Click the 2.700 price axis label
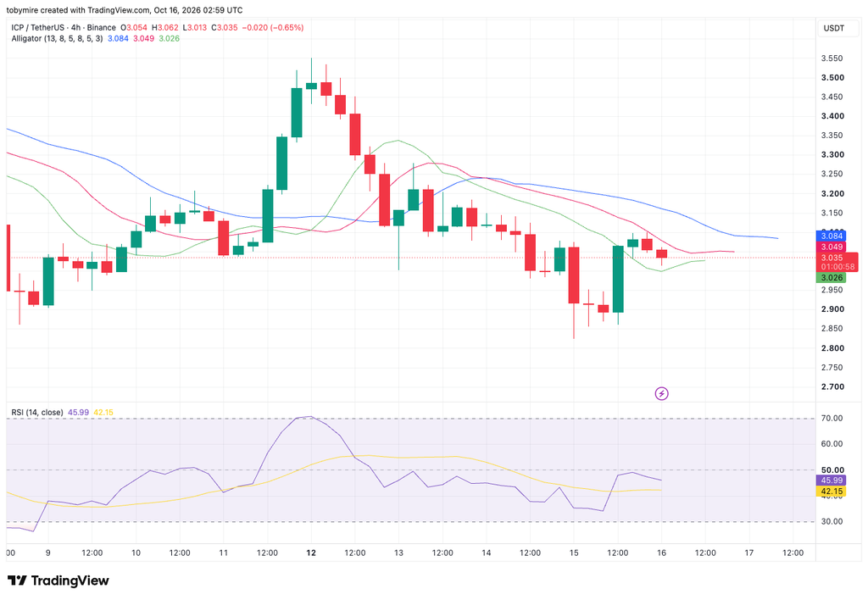 coord(832,387)
